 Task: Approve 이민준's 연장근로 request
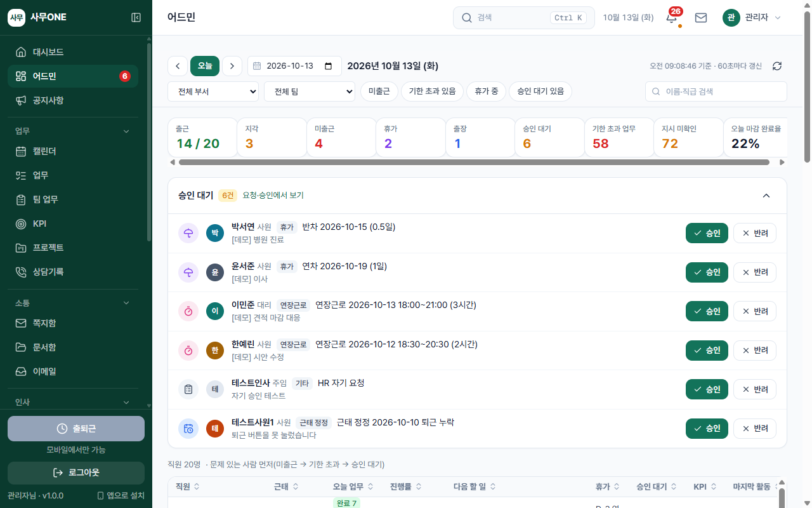pyautogui.click(x=707, y=311)
